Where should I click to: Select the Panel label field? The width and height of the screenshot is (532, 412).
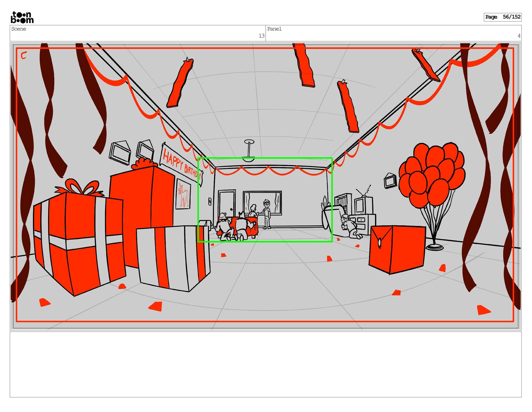pyautogui.click(x=274, y=29)
